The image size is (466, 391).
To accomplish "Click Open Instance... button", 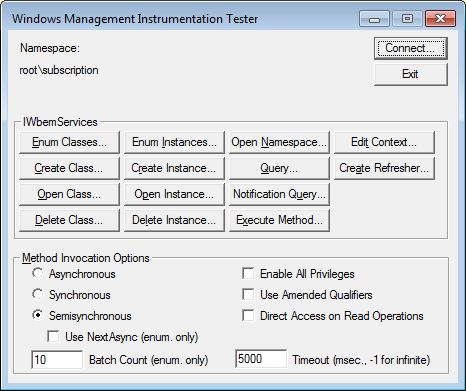I will [x=174, y=194].
